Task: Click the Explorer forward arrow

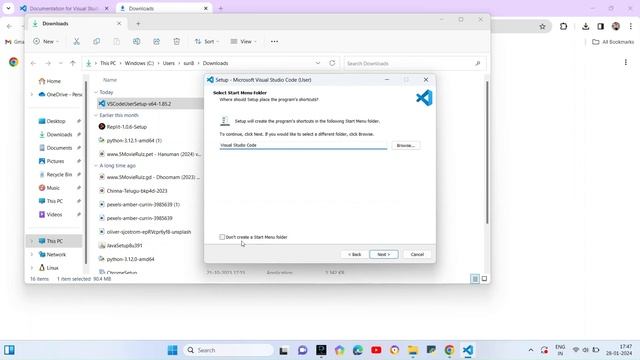Action: [48, 63]
